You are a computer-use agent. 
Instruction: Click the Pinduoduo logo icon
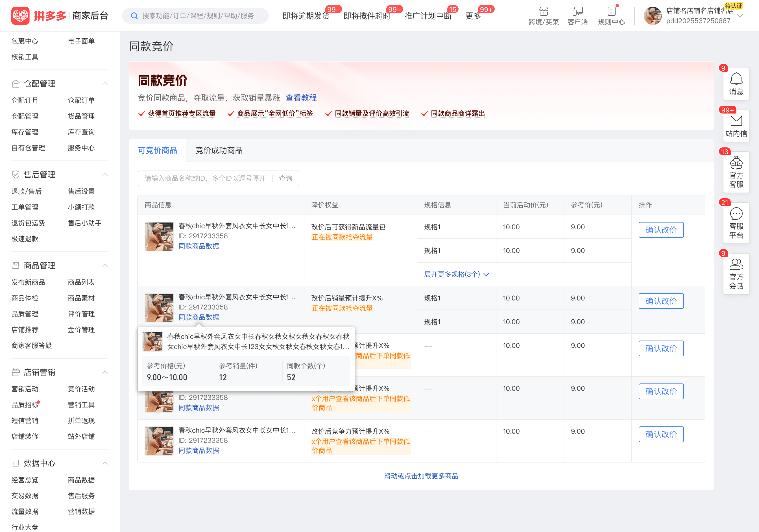click(x=20, y=16)
